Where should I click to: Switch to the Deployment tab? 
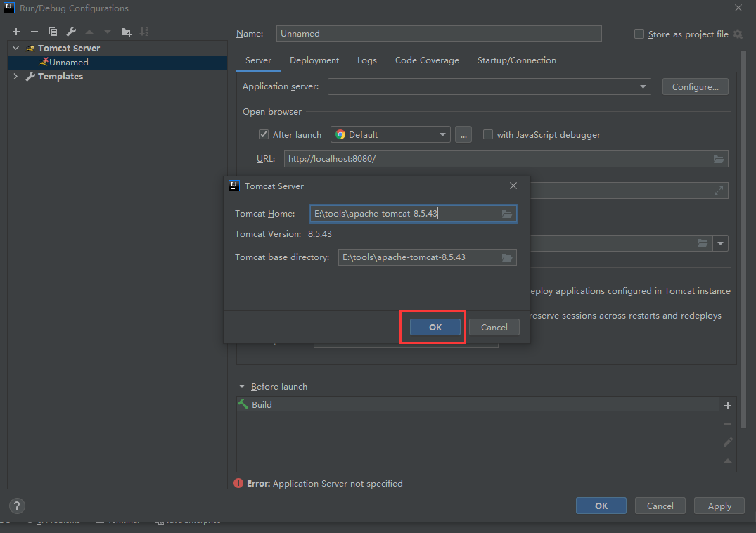pos(314,60)
